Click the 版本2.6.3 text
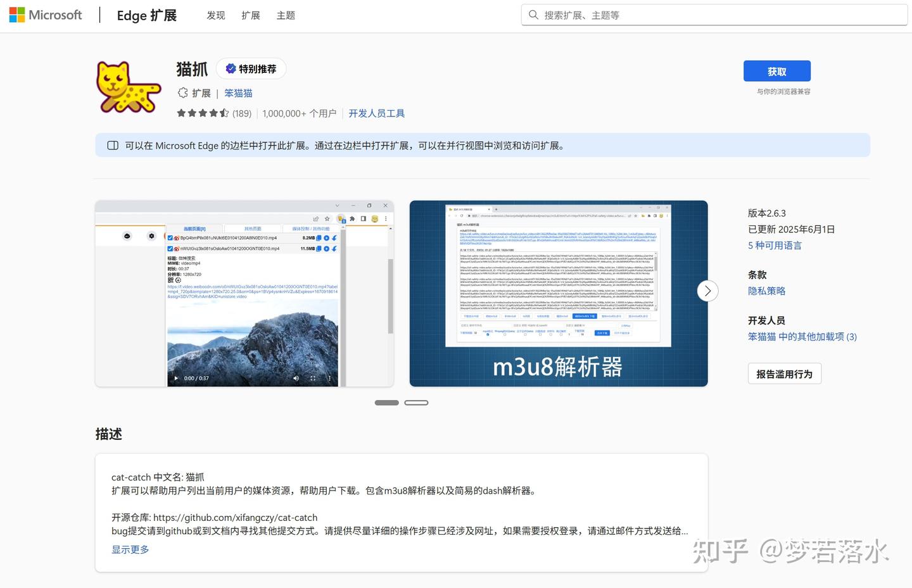This screenshot has width=912, height=588. 767,213
